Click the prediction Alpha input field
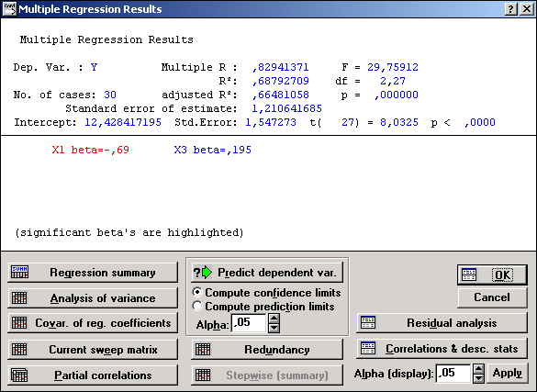This screenshot has width=537, height=392. [249, 323]
